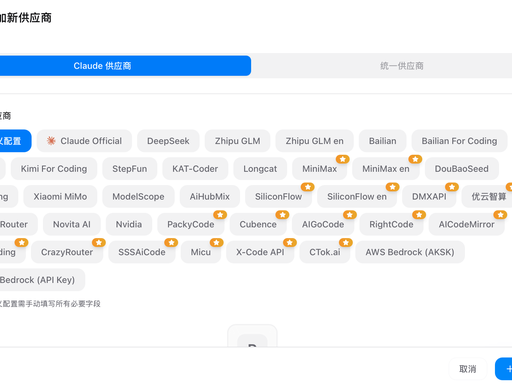Image resolution: width=512 pixels, height=384 pixels.
Task: Choose the KAT-Coder preset
Action: coord(195,169)
